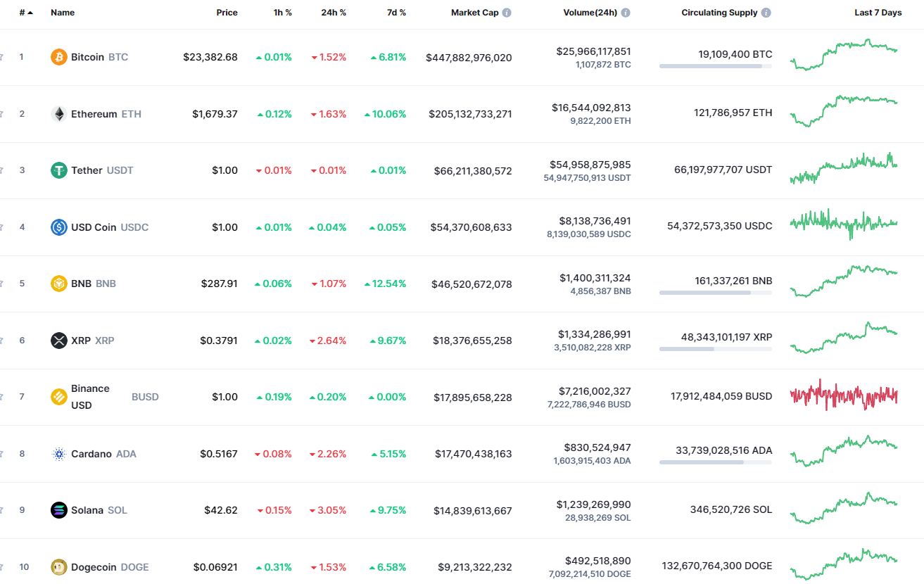Click the Dogecoin DOGE logo
The image size is (924, 584).
click(x=58, y=566)
